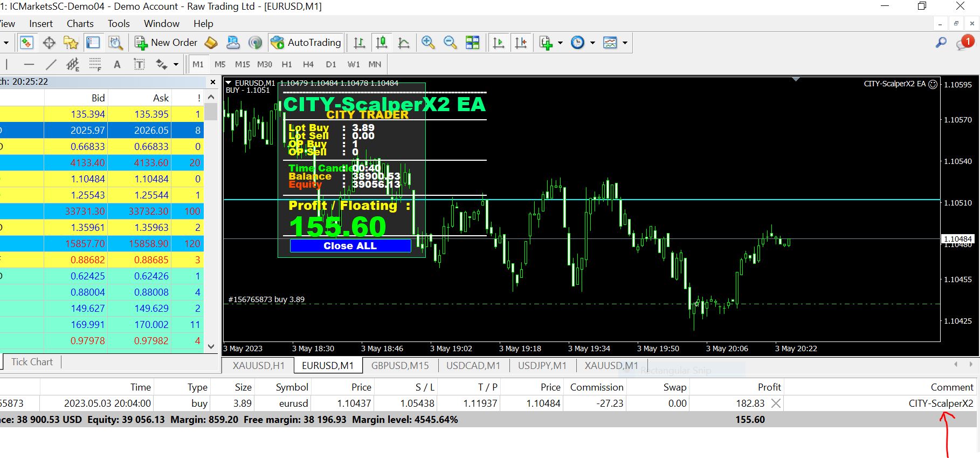
Task: Select the text label tool
Action: tap(139, 65)
